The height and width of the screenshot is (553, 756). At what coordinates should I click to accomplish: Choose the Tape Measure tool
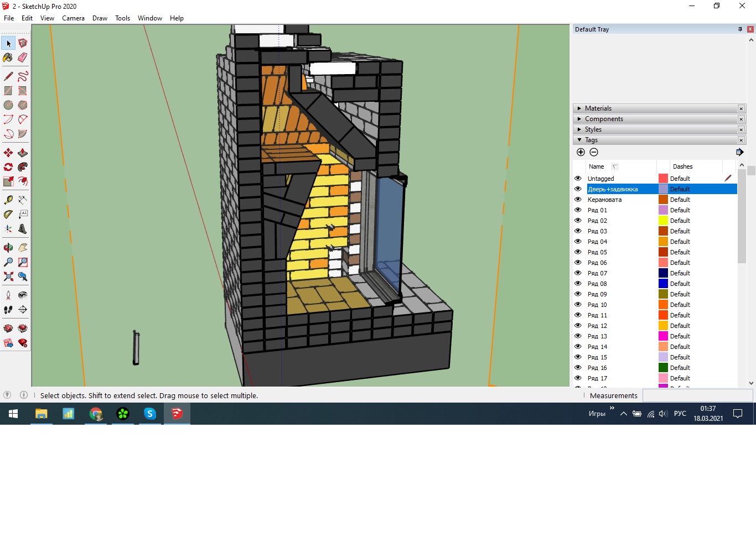pos(8,200)
